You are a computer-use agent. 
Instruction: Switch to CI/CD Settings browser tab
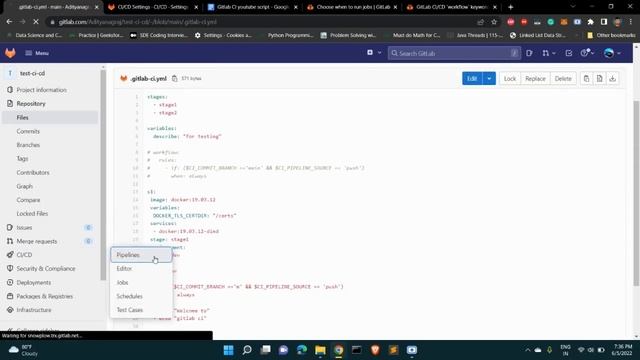tap(153, 7)
